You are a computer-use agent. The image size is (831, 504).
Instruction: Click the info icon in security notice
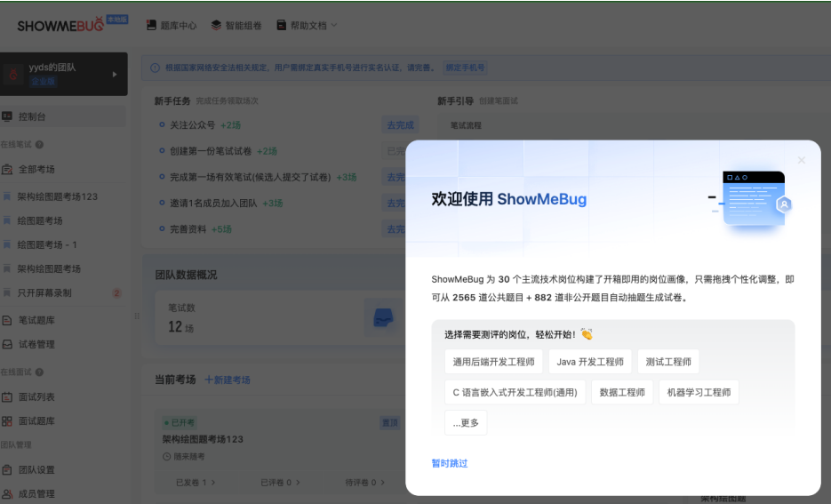156,68
